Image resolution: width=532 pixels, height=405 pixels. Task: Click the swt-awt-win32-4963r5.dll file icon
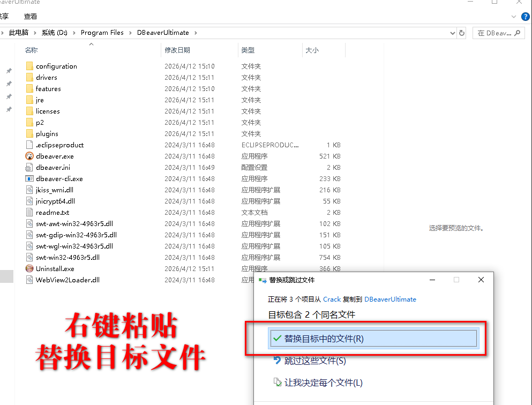click(x=29, y=223)
